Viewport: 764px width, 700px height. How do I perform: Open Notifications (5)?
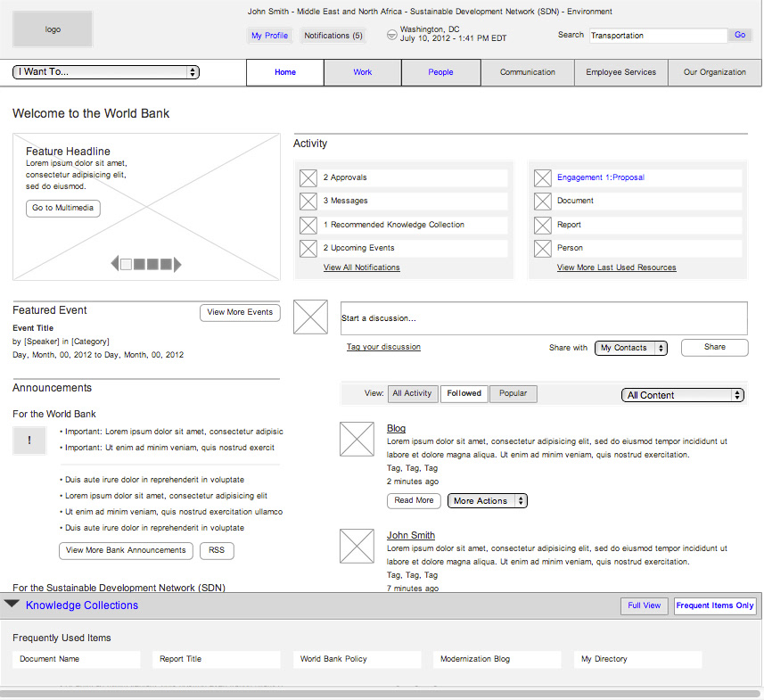tap(333, 36)
